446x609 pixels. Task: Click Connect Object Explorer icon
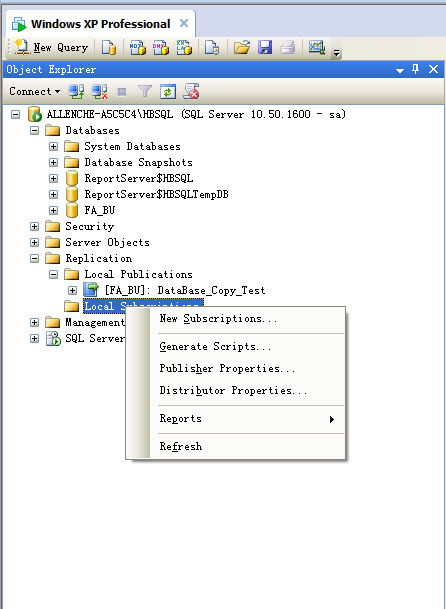[76, 92]
